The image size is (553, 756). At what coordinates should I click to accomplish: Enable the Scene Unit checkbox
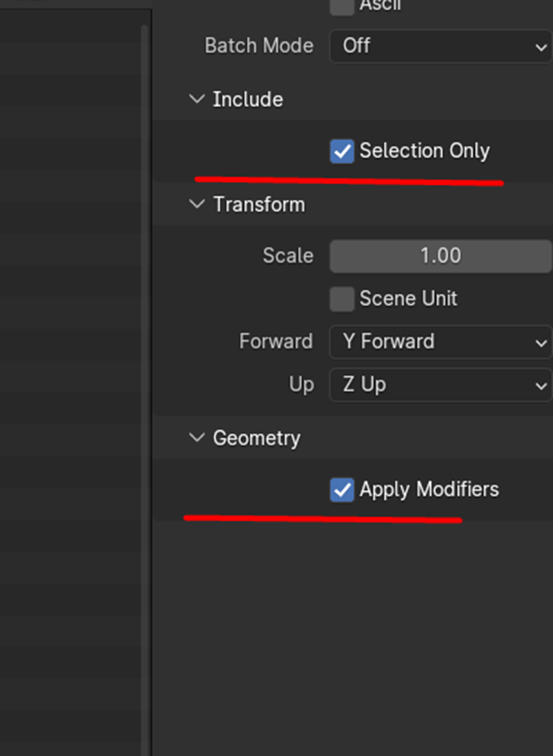click(342, 299)
